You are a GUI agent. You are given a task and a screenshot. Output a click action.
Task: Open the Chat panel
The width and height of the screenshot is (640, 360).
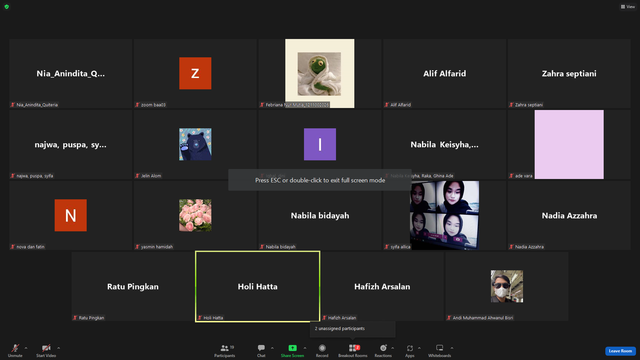pos(261,350)
